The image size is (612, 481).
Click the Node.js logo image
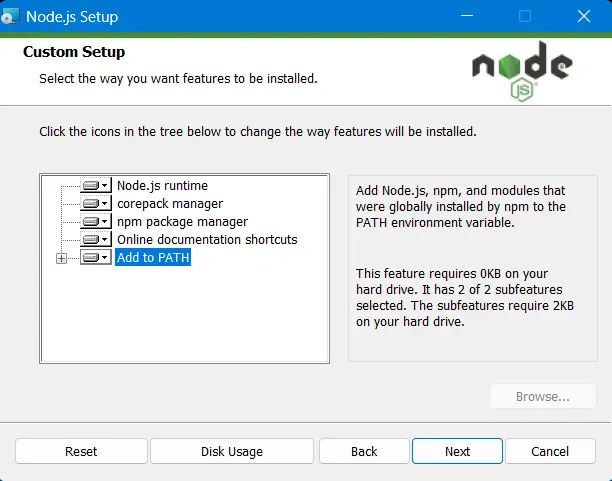point(522,71)
